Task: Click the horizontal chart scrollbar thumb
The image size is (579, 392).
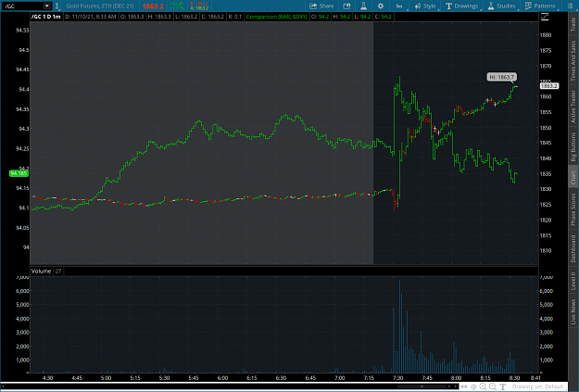Action: [422, 386]
